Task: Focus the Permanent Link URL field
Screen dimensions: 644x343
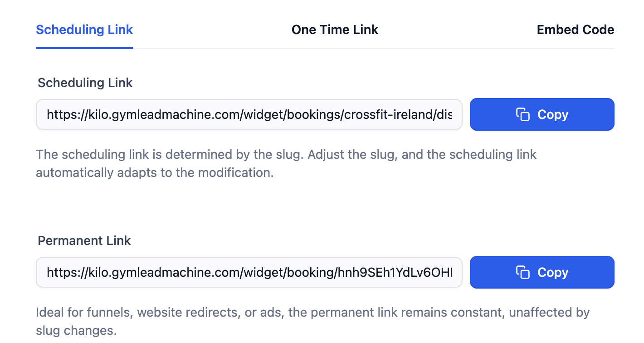Action: click(249, 272)
